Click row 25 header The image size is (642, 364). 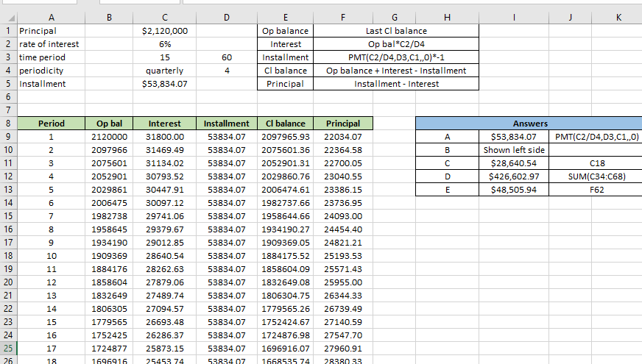[7, 349]
